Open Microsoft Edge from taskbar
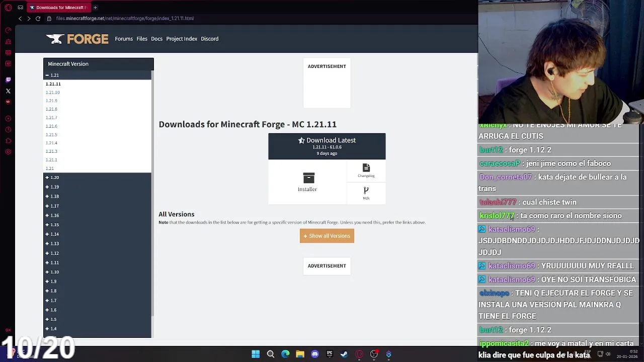Screen dimensions: 644x362 point(285,354)
